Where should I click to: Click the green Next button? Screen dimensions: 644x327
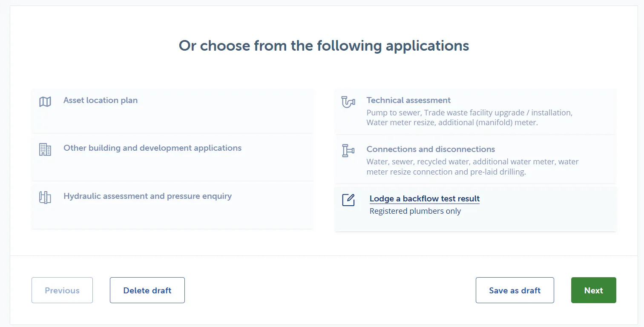[594, 290]
